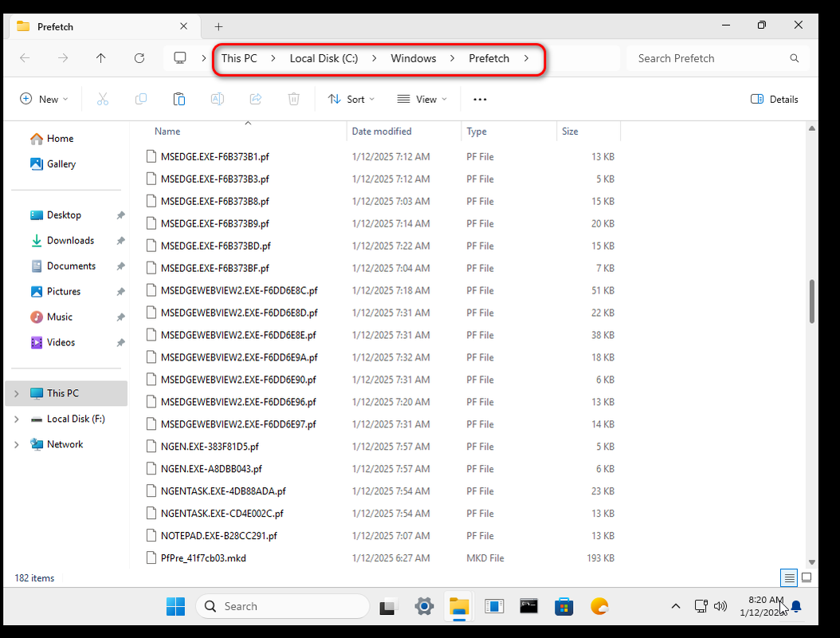The image size is (840, 638).
Task: Click the taskbar Search box
Action: (283, 606)
